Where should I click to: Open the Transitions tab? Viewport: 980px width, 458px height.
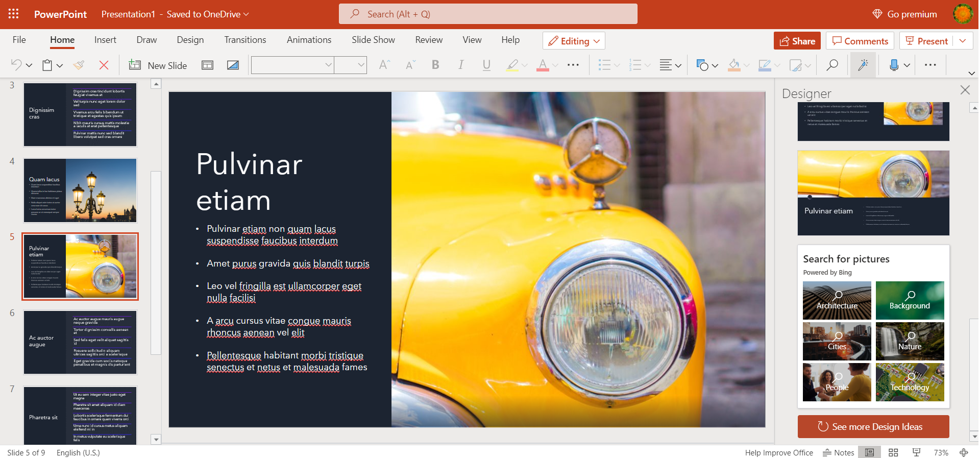(x=245, y=40)
